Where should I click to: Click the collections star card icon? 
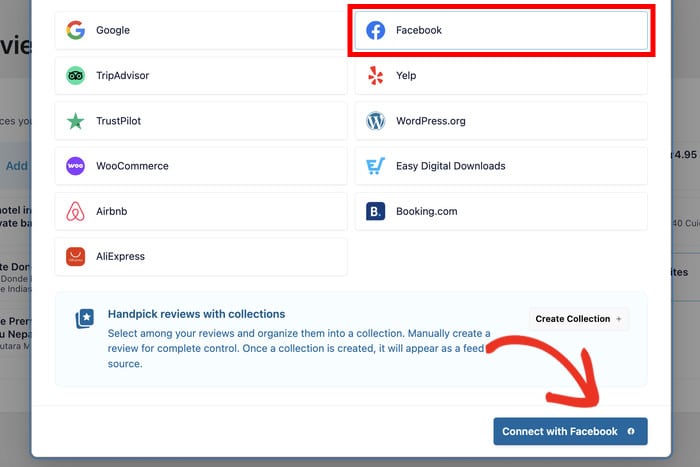(85, 319)
